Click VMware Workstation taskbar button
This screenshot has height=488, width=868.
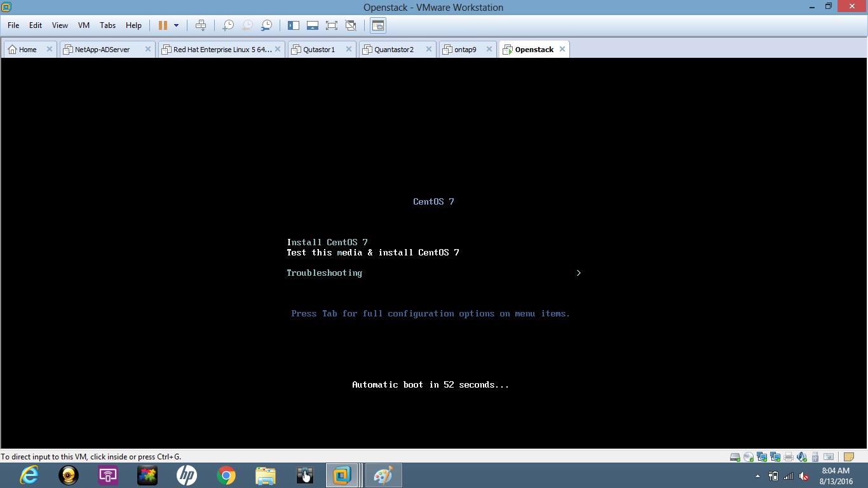click(343, 475)
